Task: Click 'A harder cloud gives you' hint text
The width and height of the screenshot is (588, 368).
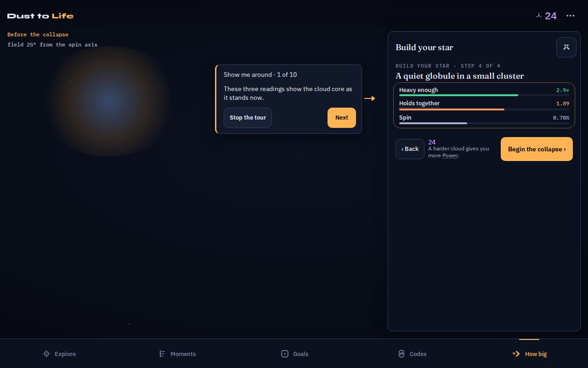Action: point(458,149)
